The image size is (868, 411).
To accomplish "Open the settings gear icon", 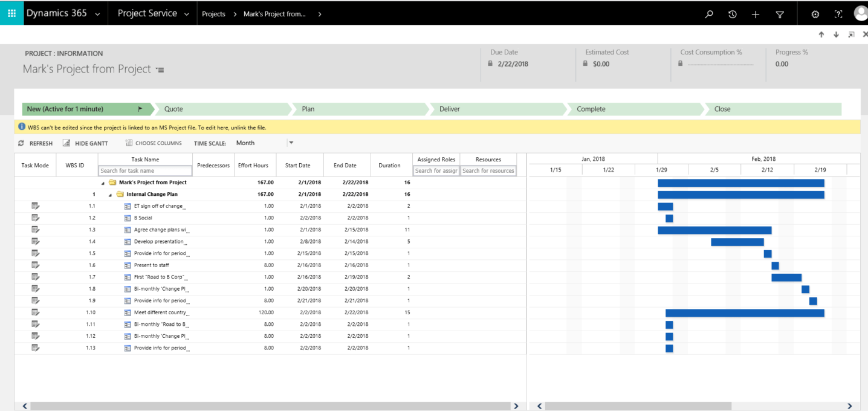I will coord(815,14).
